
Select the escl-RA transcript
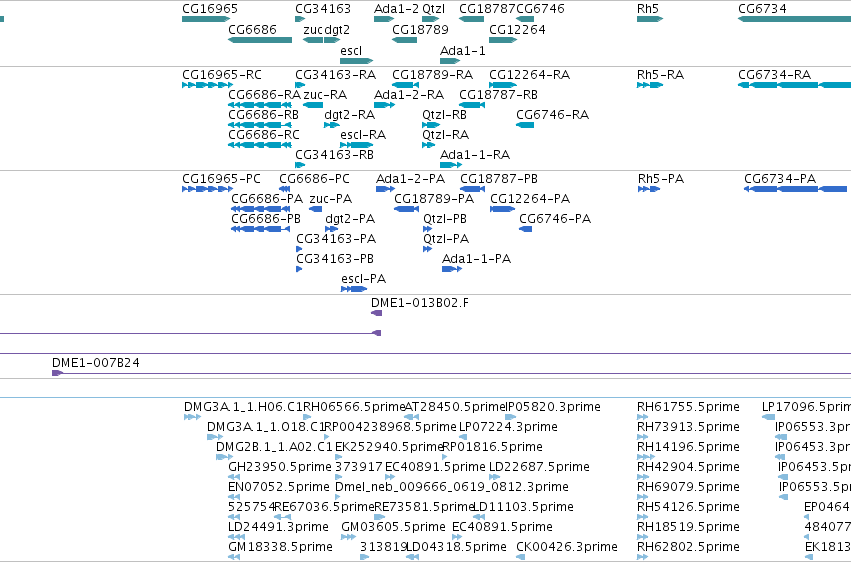[357, 145]
